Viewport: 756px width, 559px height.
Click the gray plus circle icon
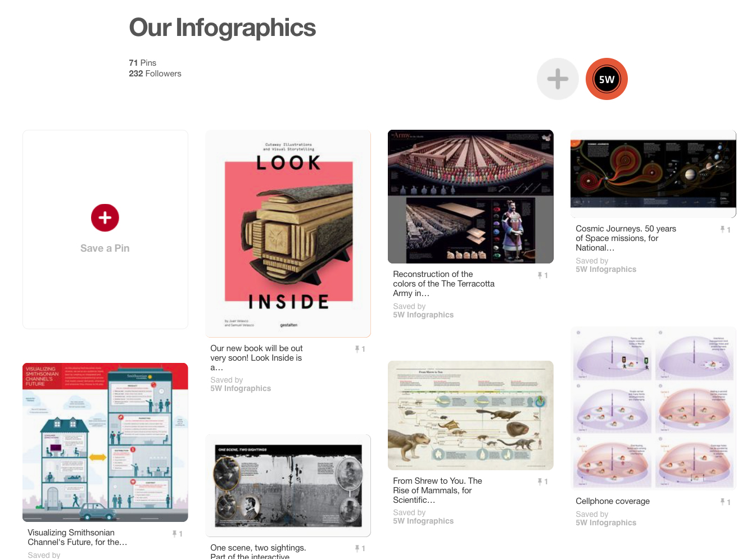[558, 79]
